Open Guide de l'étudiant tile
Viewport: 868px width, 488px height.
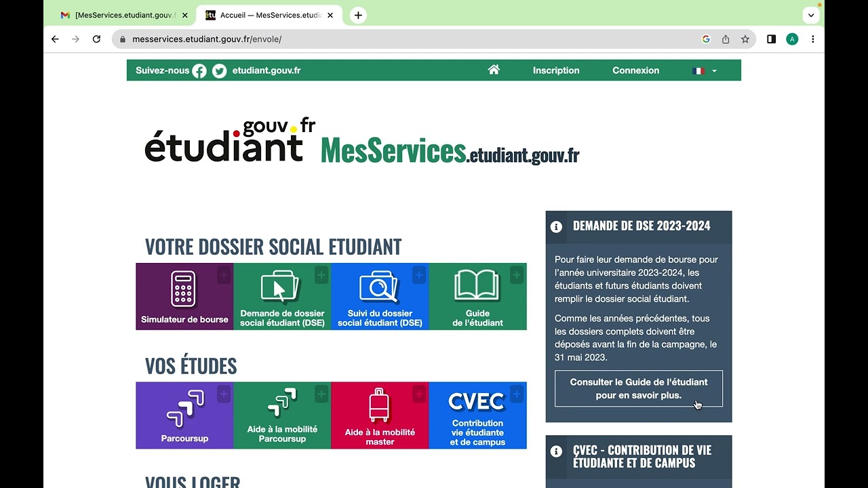tap(477, 297)
